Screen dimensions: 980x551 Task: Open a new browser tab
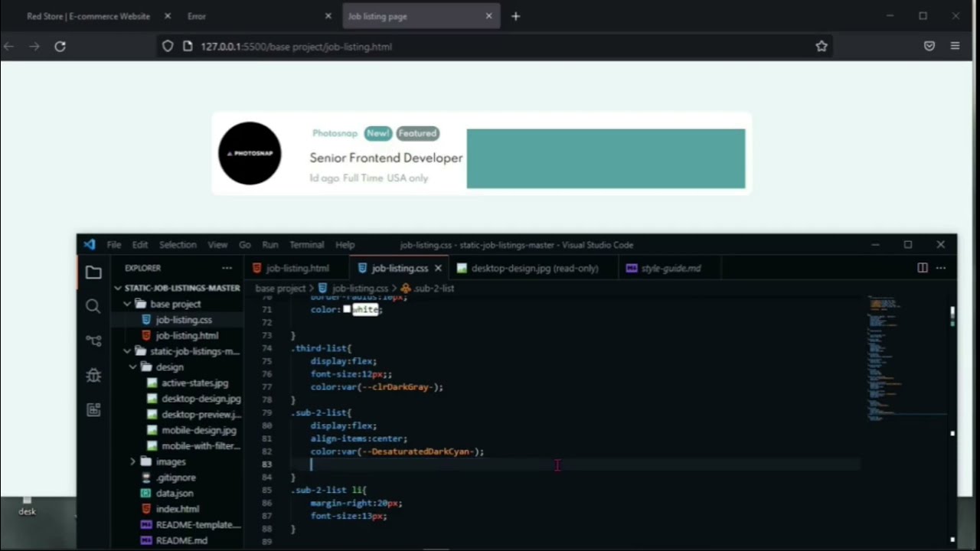tap(515, 16)
